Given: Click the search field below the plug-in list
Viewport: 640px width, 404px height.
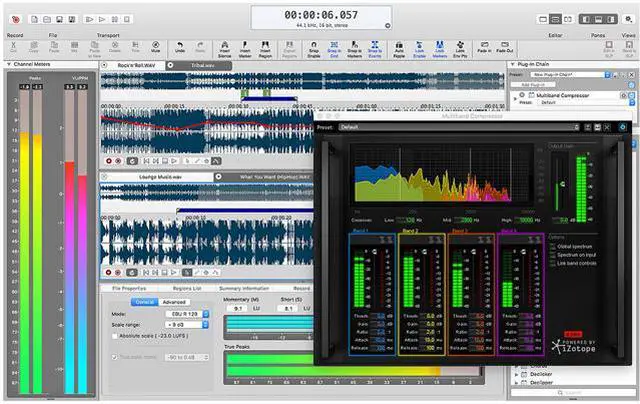Looking at the screenshot, I should coord(571,393).
